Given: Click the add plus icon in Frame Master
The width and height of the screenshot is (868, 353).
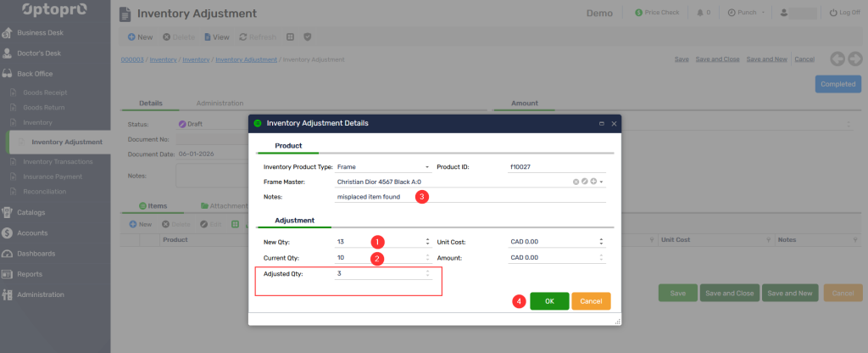Looking at the screenshot, I should pos(593,182).
